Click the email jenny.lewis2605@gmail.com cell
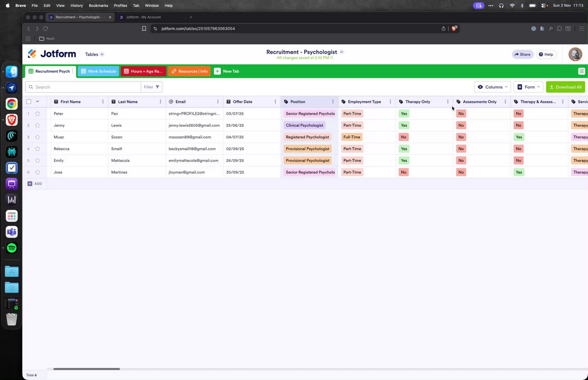 tap(194, 125)
